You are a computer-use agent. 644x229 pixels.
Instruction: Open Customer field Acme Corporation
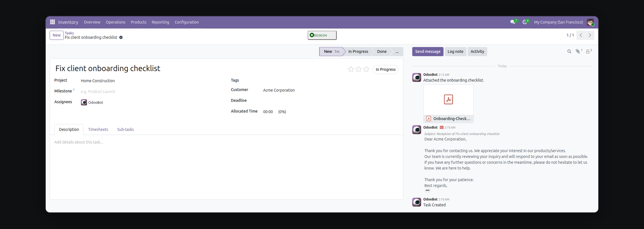(279, 90)
